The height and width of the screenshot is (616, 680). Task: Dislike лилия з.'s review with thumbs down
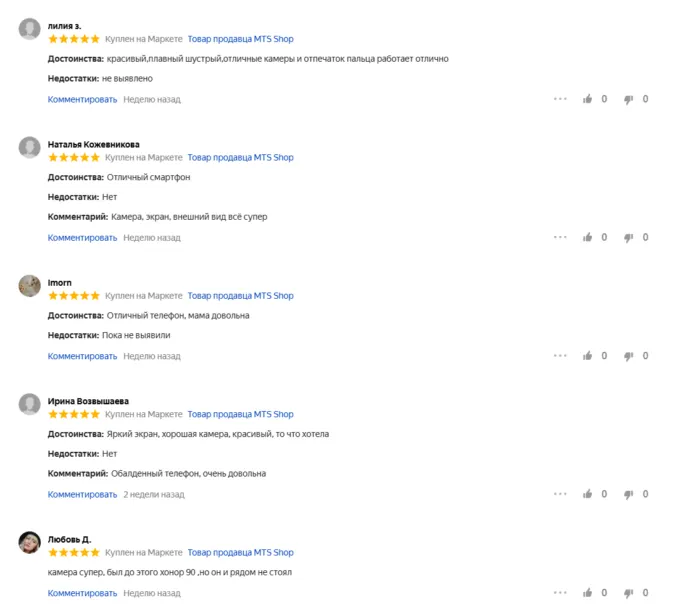pos(629,99)
